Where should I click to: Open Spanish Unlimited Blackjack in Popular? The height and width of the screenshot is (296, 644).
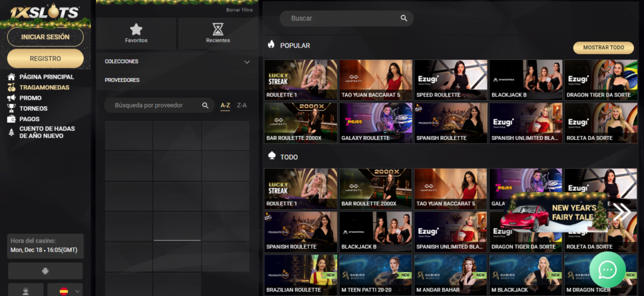[x=526, y=123]
